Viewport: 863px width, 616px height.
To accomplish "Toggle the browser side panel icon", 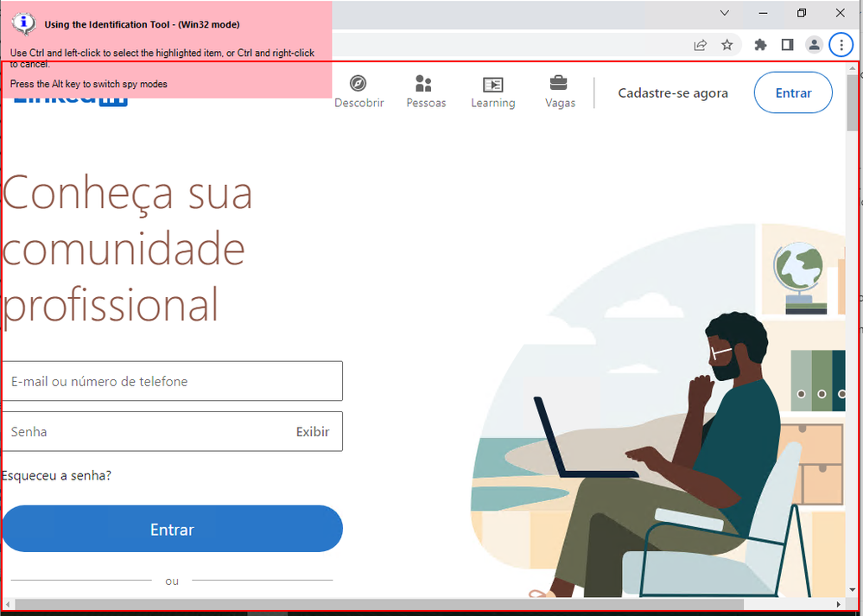I will pos(788,45).
